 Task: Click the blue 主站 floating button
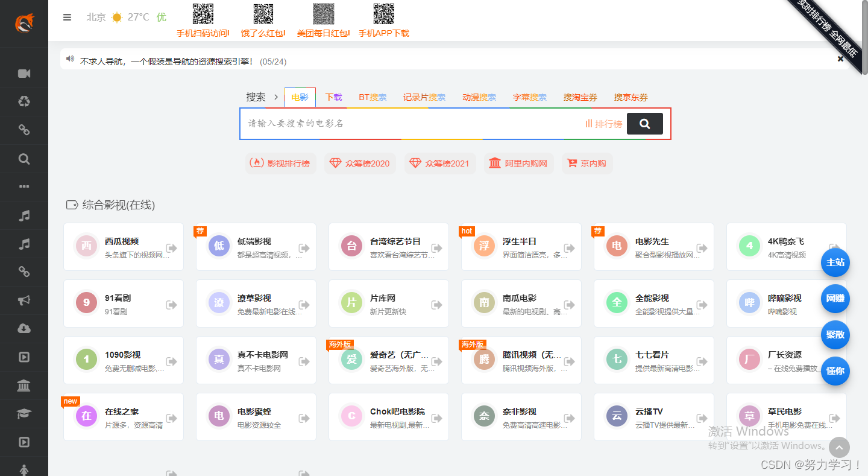[835, 262]
